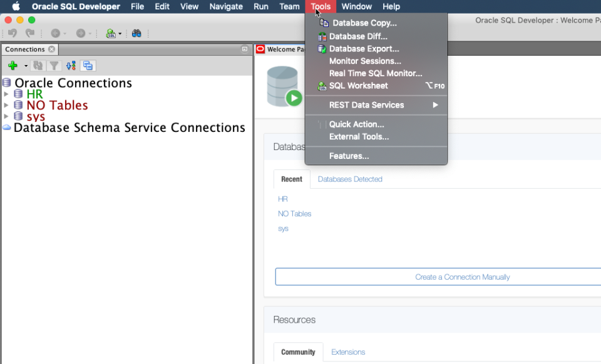
Task: Click the refresh icon in Connections panel
Action: tap(39, 66)
